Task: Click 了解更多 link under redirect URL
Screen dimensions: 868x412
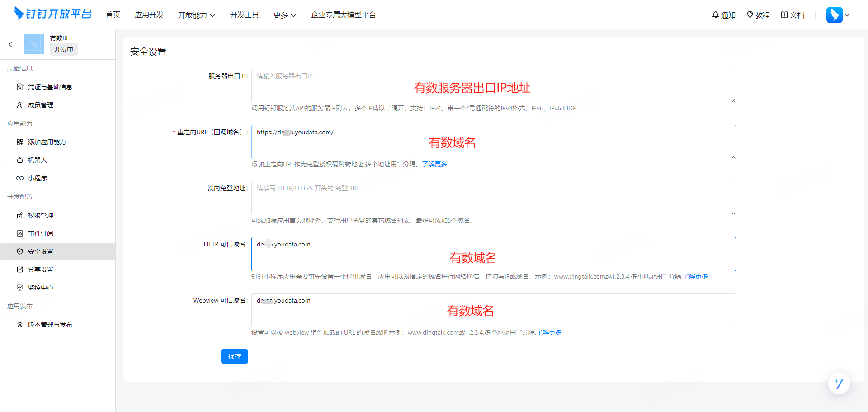Action: 434,164
